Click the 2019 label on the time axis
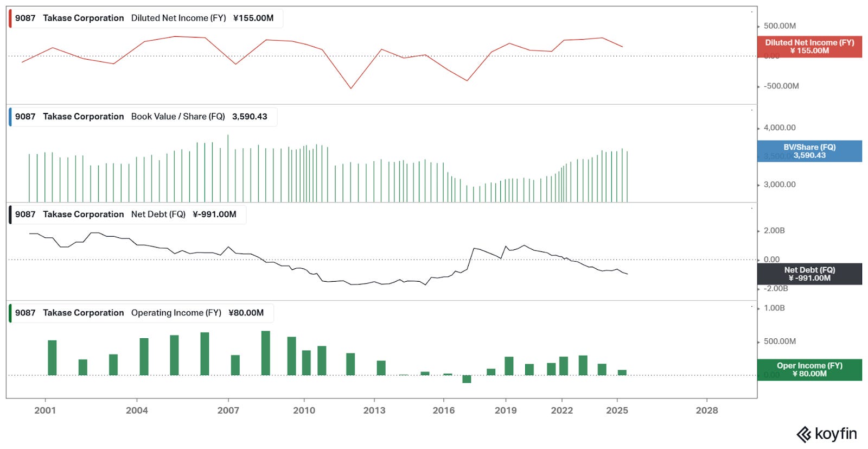This screenshot has width=868, height=449. coord(506,410)
